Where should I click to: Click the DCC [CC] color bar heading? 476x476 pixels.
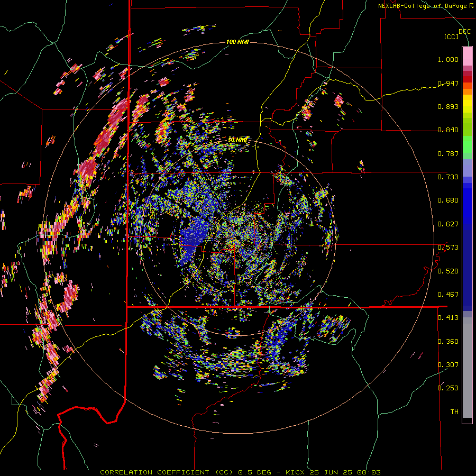coord(458,34)
